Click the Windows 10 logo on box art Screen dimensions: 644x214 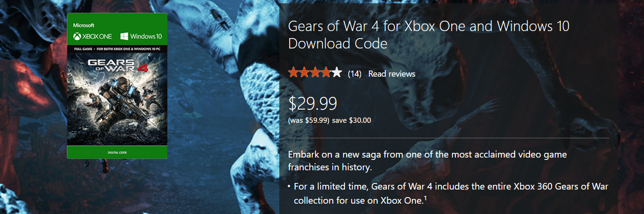(x=141, y=36)
